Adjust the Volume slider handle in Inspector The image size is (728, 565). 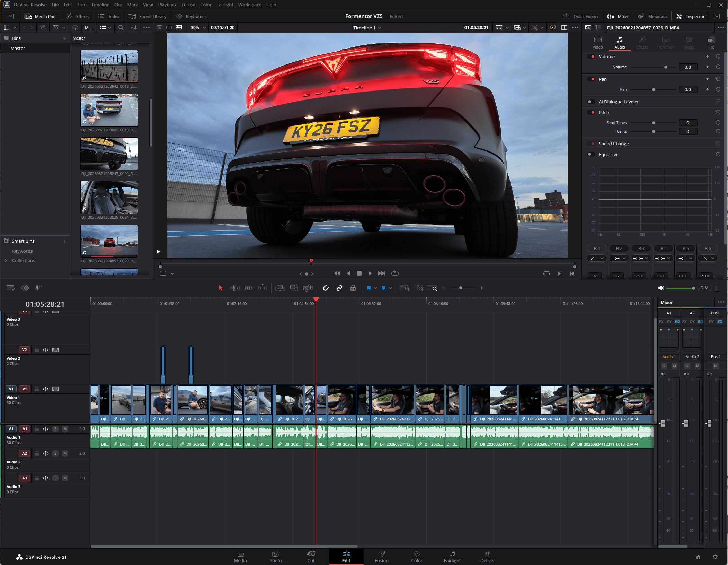pyautogui.click(x=666, y=67)
